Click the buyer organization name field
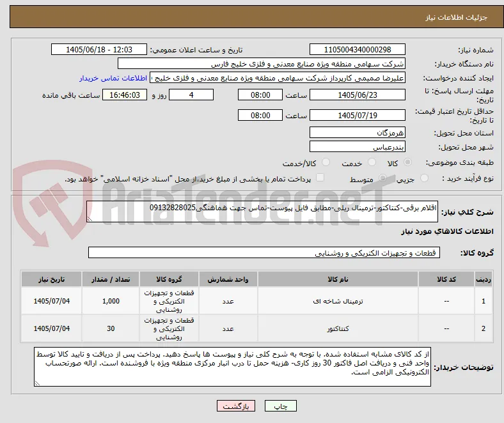The height and width of the screenshot is (423, 504). (262, 64)
